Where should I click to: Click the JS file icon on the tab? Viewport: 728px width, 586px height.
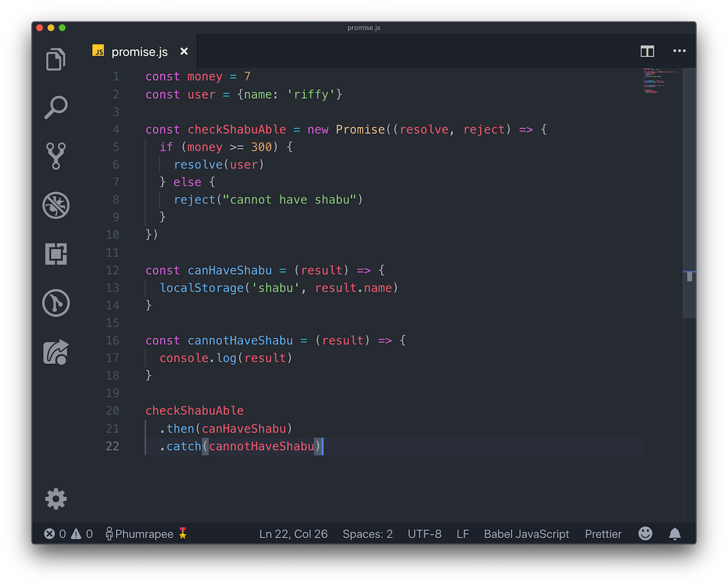[x=98, y=51]
